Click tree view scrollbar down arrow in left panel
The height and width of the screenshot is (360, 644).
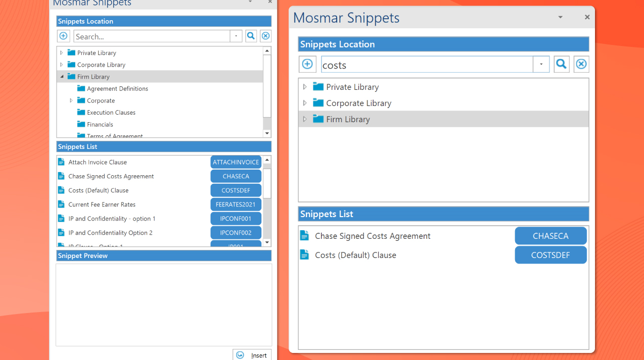(267, 133)
